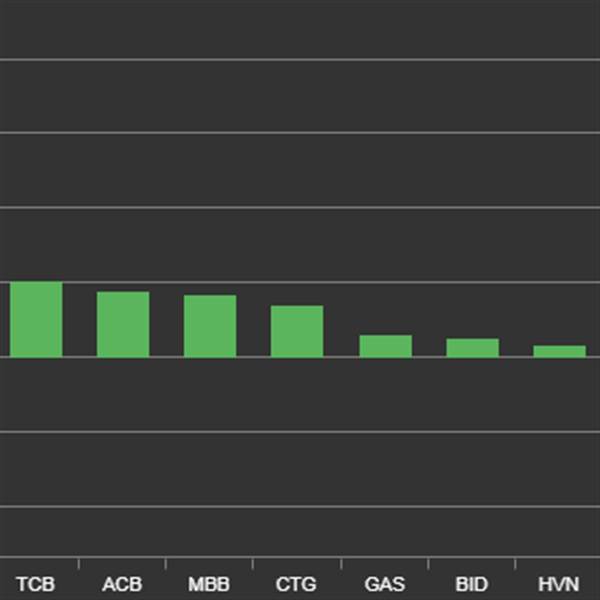Select the BID green bar

coord(473,348)
